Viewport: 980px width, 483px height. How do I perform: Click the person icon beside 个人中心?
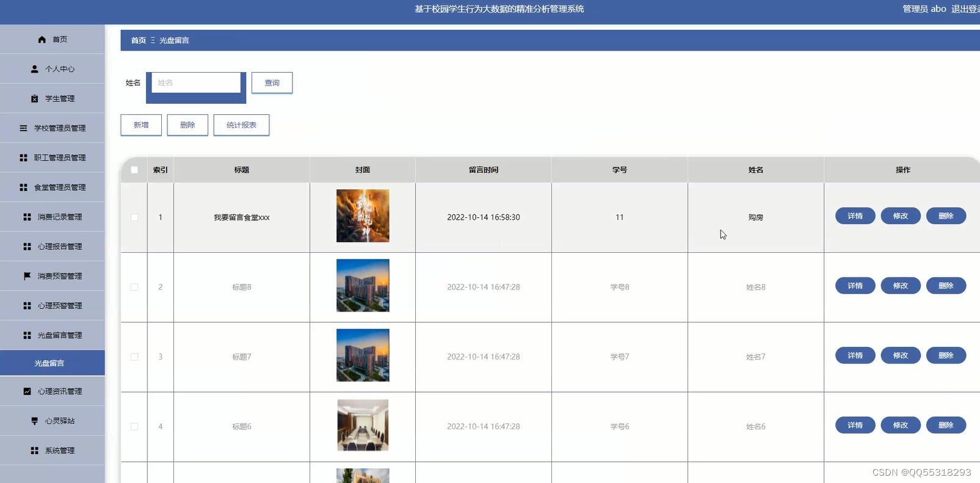tap(34, 69)
